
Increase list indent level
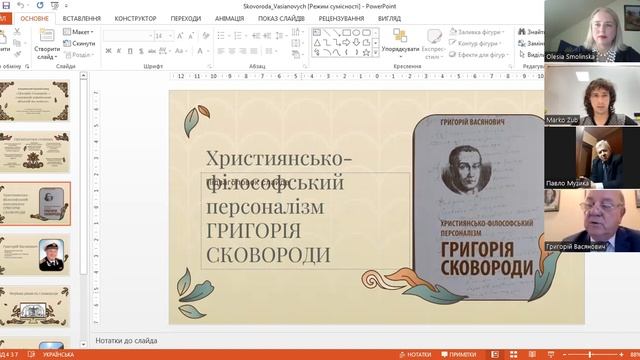click(267, 36)
